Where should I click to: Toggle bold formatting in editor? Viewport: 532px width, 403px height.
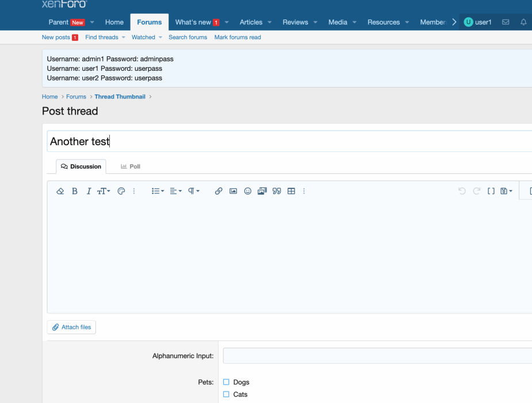point(75,191)
